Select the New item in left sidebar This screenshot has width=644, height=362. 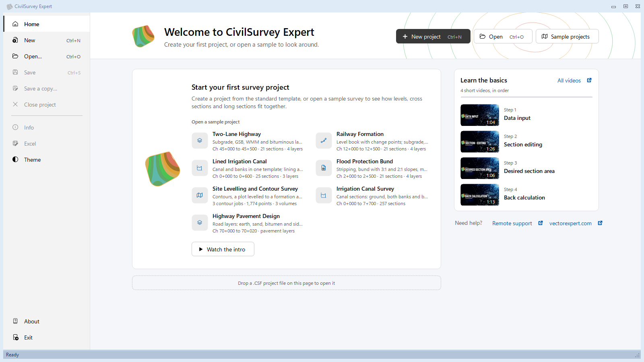coord(47,40)
